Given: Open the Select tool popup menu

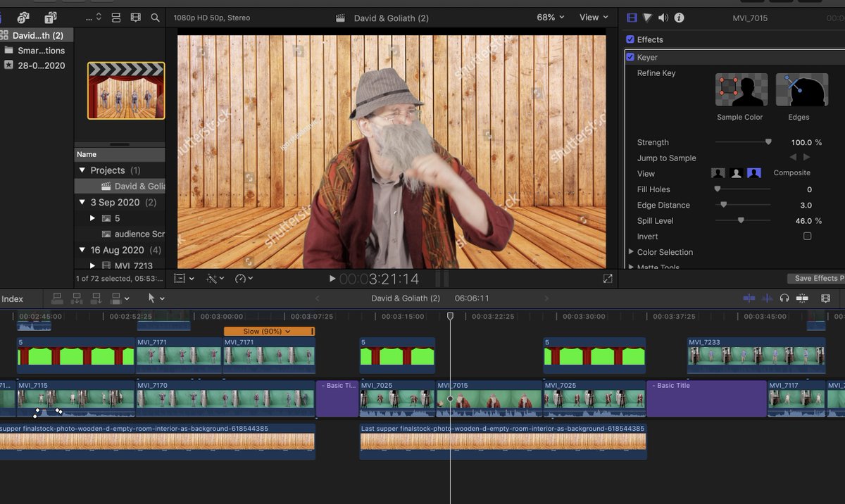Looking at the screenshot, I should pos(156,298).
